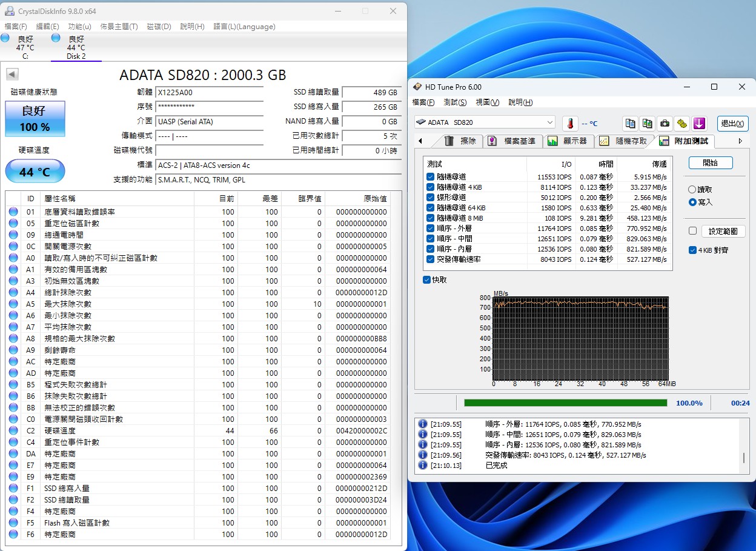
Task: Open 功能(u) menu in CrystalDiskInfo
Action: point(80,27)
